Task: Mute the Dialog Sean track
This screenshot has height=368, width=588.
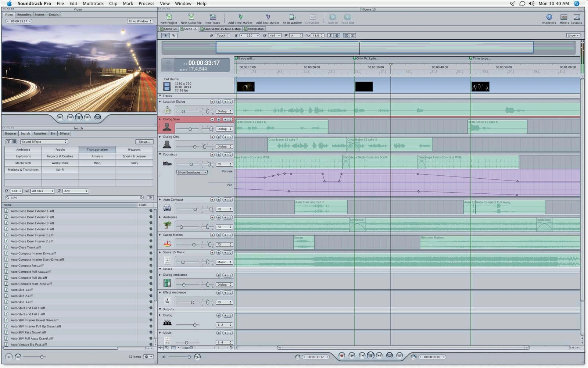Action: 225,119
